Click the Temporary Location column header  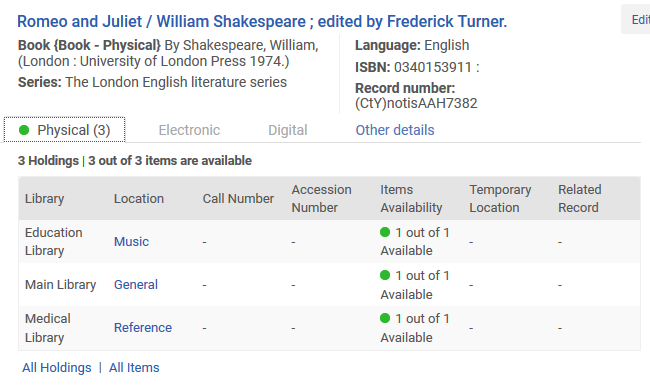500,198
